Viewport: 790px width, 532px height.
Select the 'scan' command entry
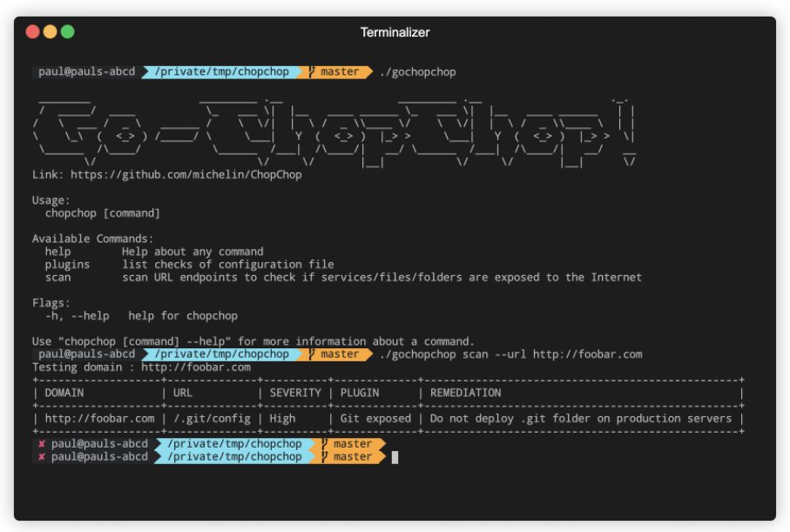click(57, 278)
